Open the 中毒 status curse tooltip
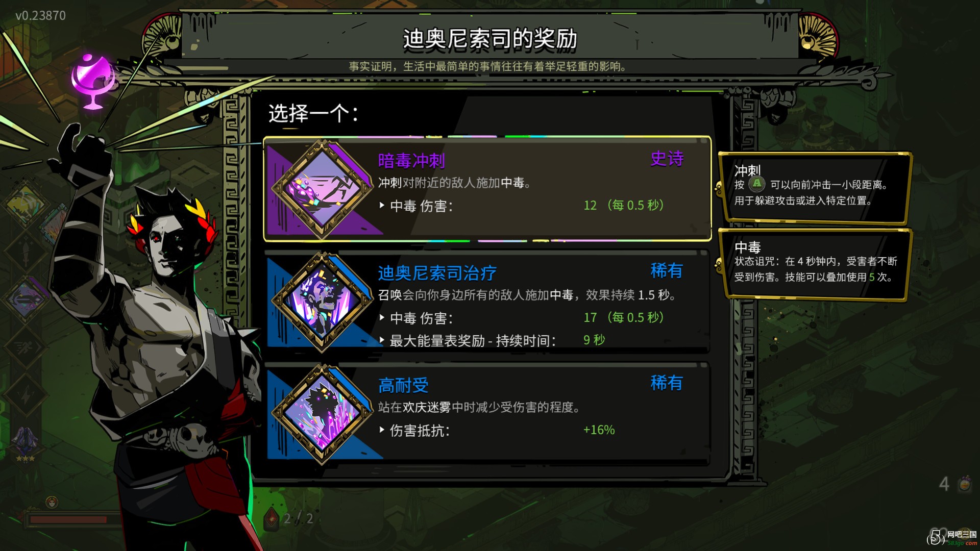Image resolution: width=980 pixels, height=551 pixels. [x=815, y=264]
